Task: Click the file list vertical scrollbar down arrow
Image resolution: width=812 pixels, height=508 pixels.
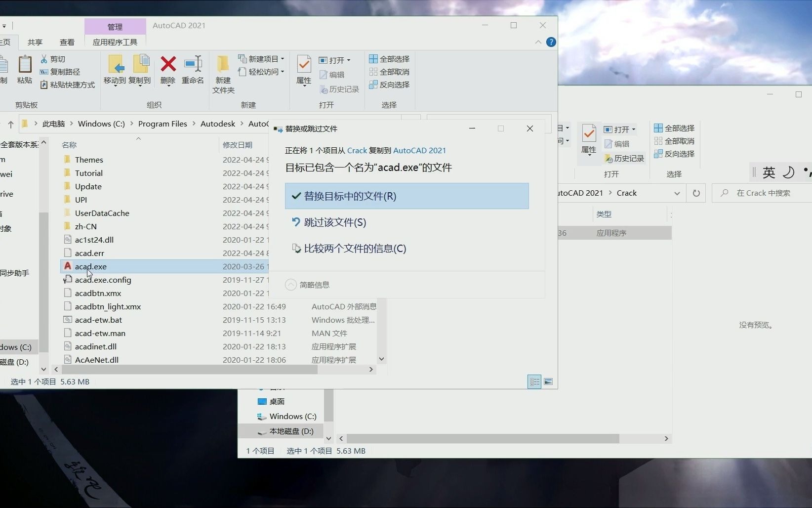Action: click(381, 359)
